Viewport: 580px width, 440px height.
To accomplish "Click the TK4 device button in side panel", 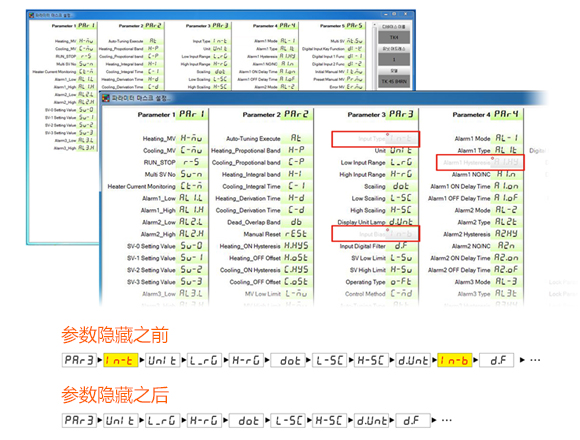I will 394,37.
